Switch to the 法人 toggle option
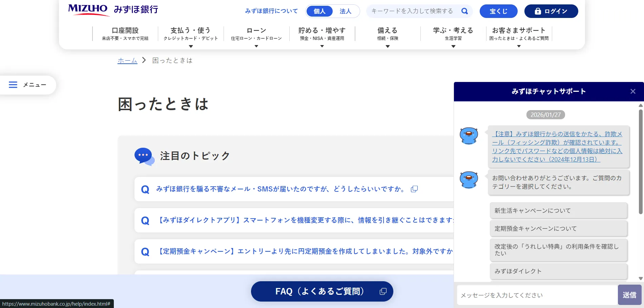 (x=345, y=11)
